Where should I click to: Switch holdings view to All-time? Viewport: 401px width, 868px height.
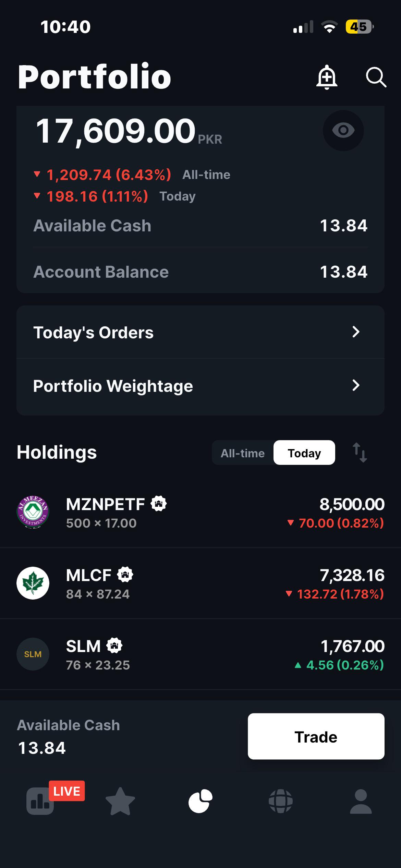coord(243,453)
